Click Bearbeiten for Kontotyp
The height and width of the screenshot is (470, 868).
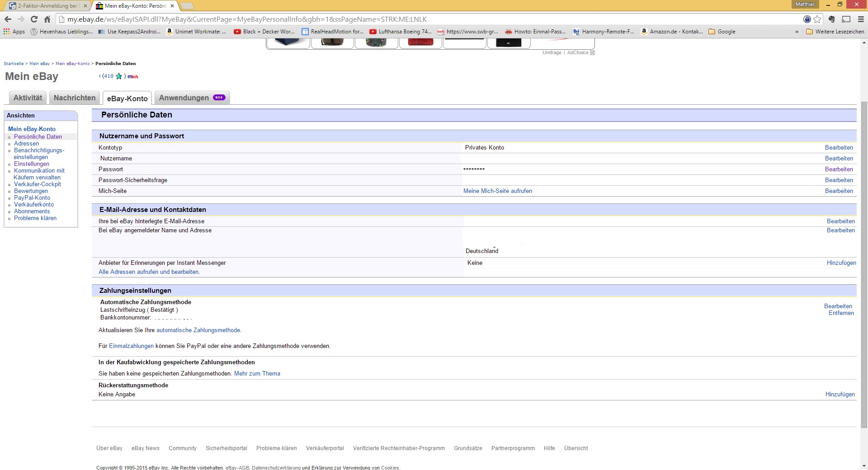[839, 147]
